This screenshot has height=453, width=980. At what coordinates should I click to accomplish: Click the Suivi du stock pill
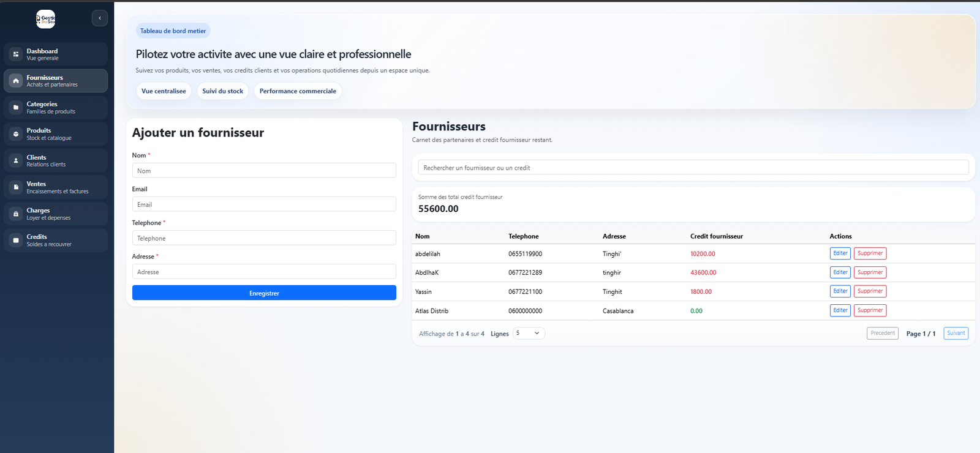click(223, 91)
